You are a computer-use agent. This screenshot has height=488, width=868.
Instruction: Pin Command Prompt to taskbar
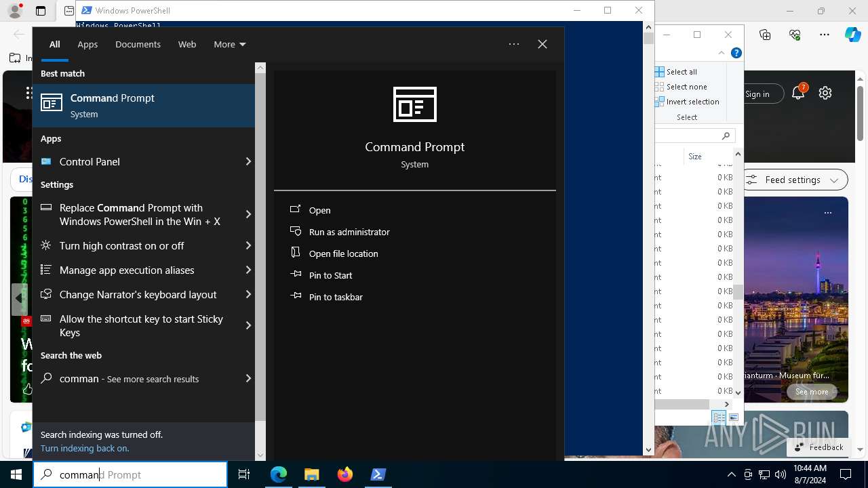(336, 297)
